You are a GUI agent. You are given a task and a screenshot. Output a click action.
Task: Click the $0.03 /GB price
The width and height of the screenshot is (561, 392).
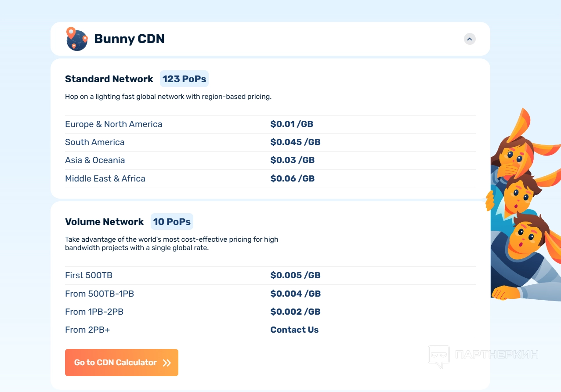[x=293, y=160]
